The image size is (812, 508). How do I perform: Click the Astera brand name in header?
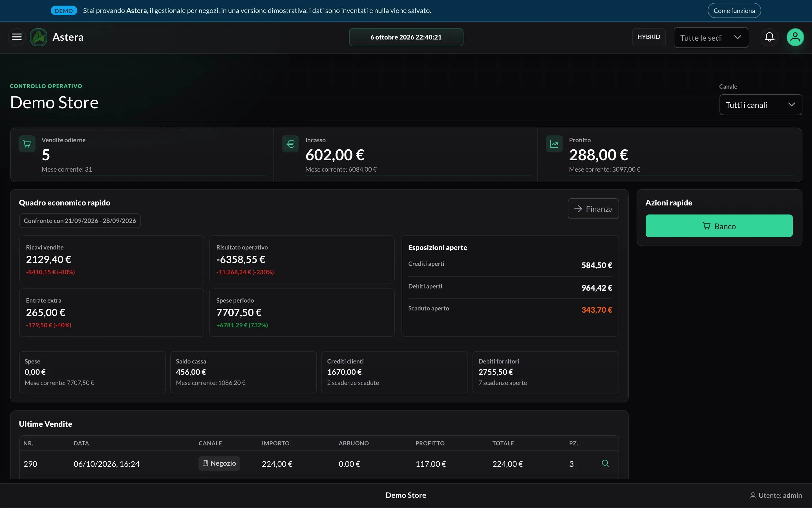(x=68, y=37)
